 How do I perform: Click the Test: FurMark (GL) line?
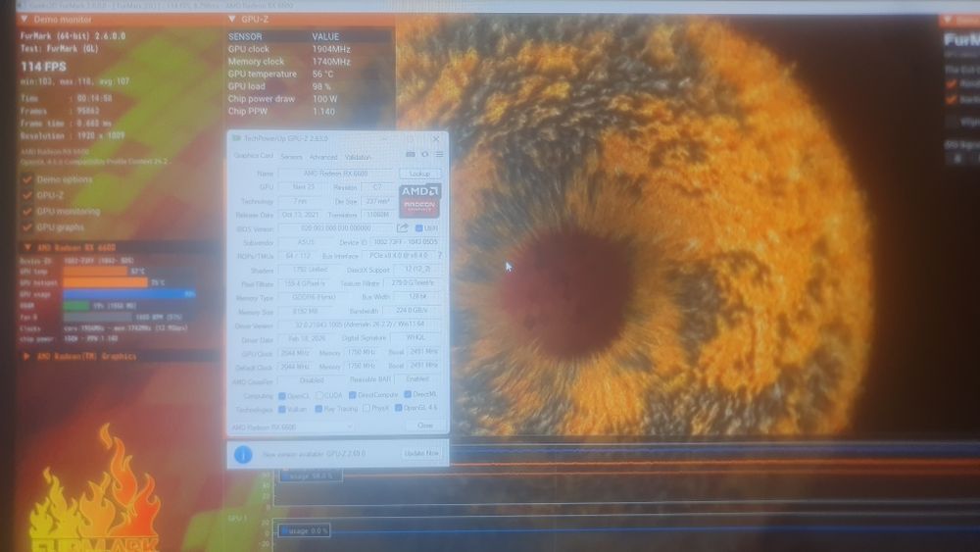60,48
